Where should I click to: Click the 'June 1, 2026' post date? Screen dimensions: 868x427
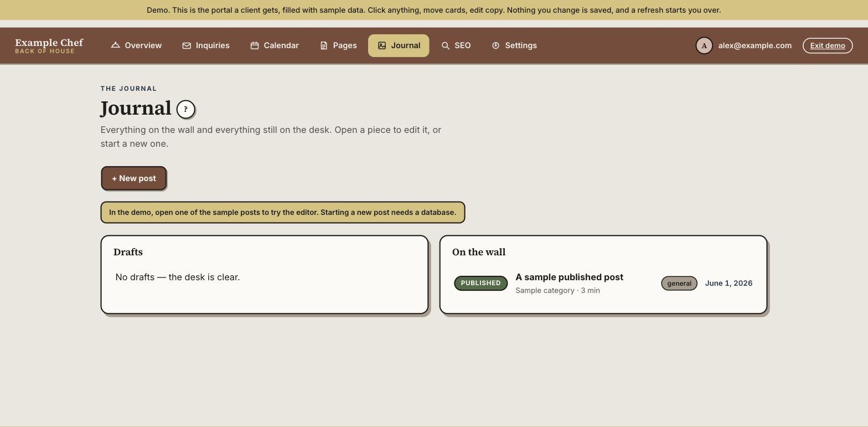(x=728, y=283)
